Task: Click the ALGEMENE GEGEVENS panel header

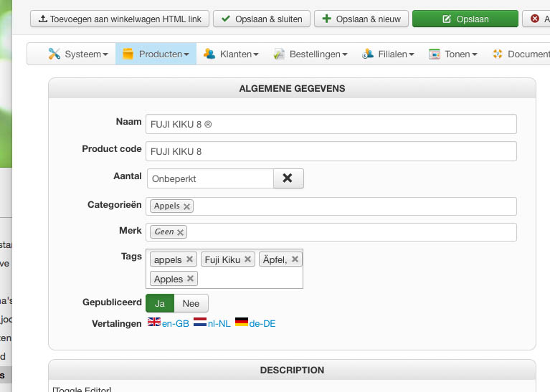Action: (292, 88)
